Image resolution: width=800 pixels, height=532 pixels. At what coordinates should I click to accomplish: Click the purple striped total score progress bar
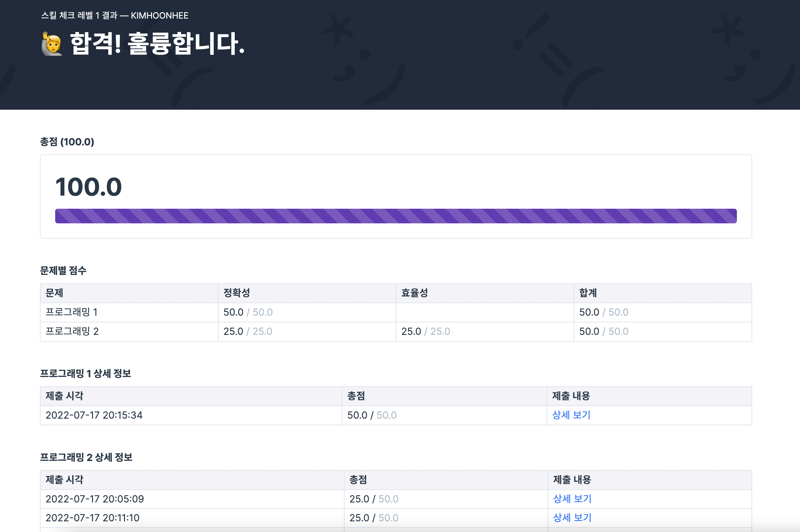pyautogui.click(x=396, y=216)
